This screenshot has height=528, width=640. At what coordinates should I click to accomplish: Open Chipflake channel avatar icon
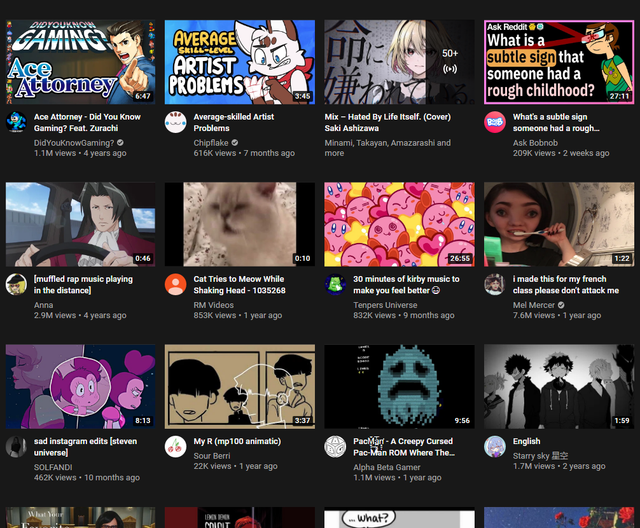coord(176,122)
